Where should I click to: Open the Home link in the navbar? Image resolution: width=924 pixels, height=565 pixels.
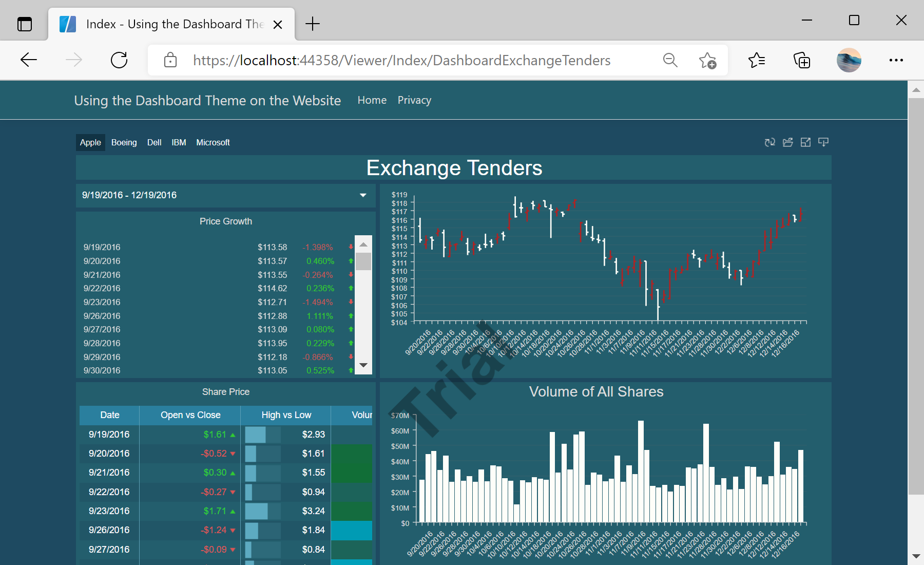pyautogui.click(x=372, y=100)
